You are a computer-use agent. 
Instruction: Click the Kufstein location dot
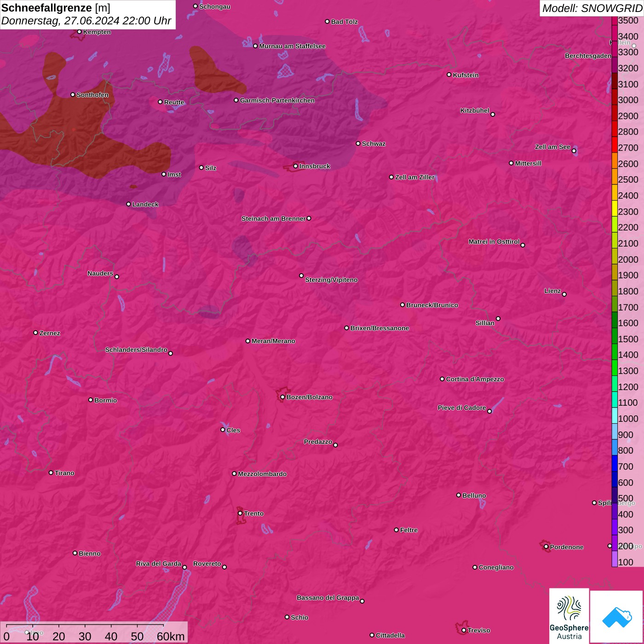point(449,75)
